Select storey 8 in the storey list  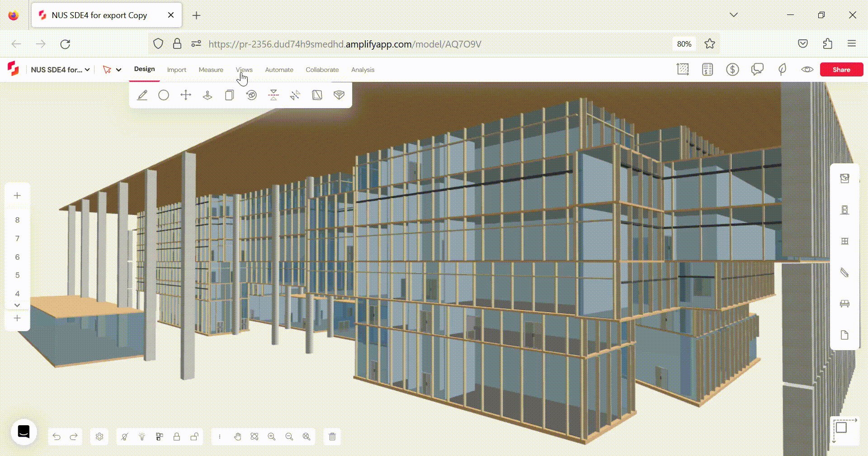(x=17, y=220)
